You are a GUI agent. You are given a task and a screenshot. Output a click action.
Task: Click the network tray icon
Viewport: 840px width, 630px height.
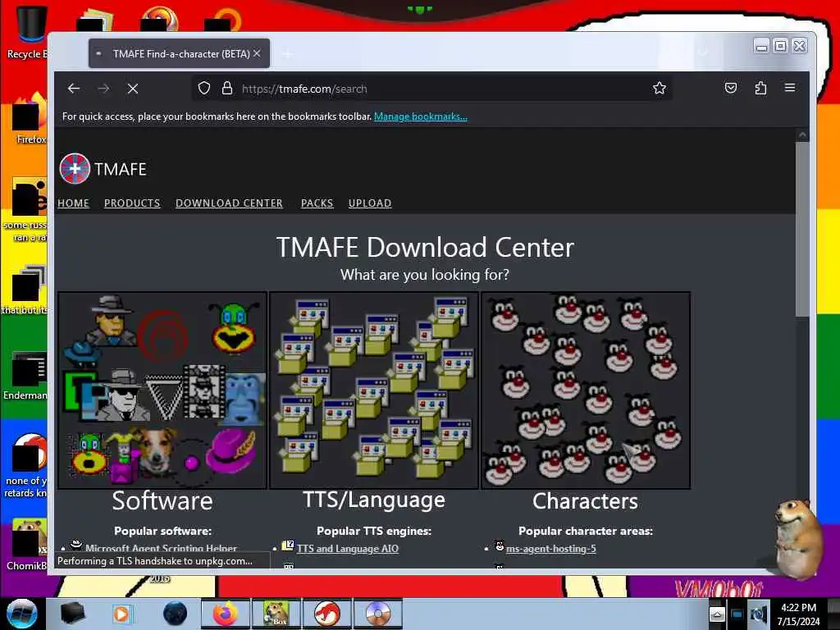(737, 614)
